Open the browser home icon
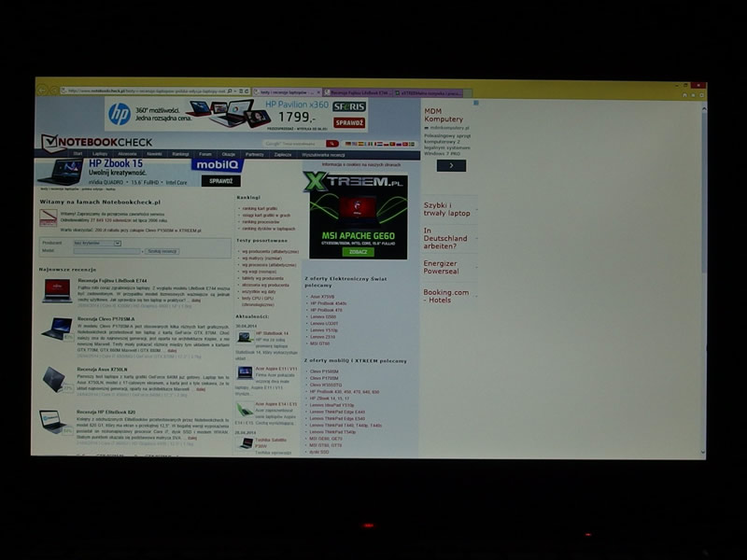This screenshot has width=747, height=560. point(684,95)
